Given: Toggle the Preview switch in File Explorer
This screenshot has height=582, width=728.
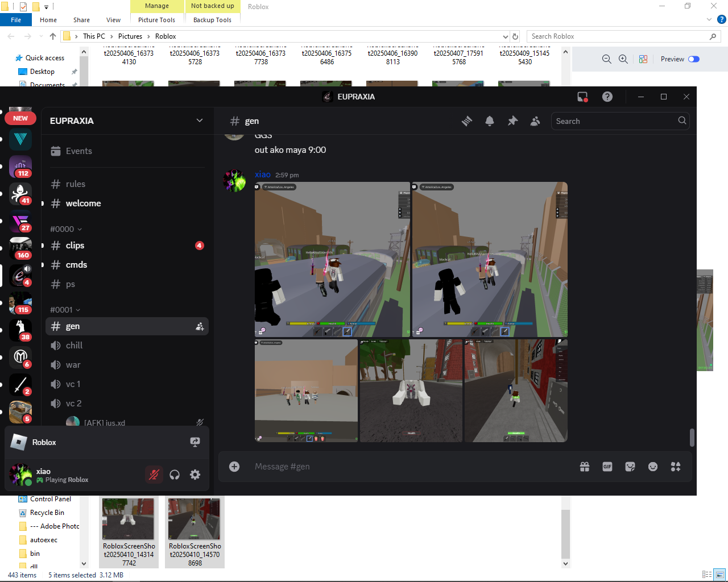Looking at the screenshot, I should click(694, 59).
